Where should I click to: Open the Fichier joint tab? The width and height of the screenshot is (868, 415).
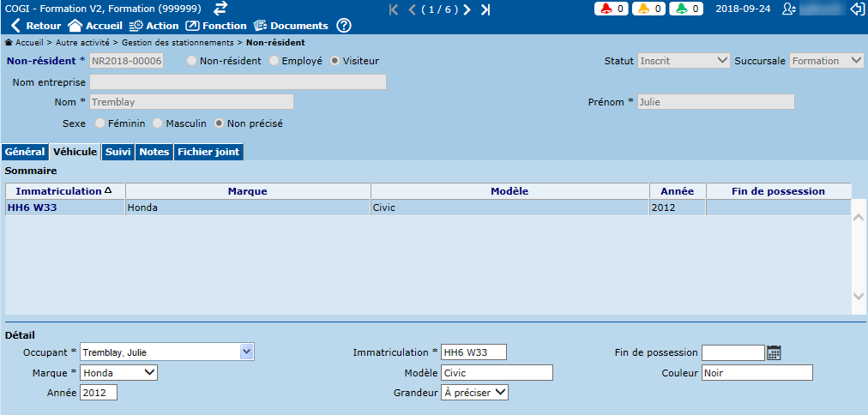click(208, 152)
